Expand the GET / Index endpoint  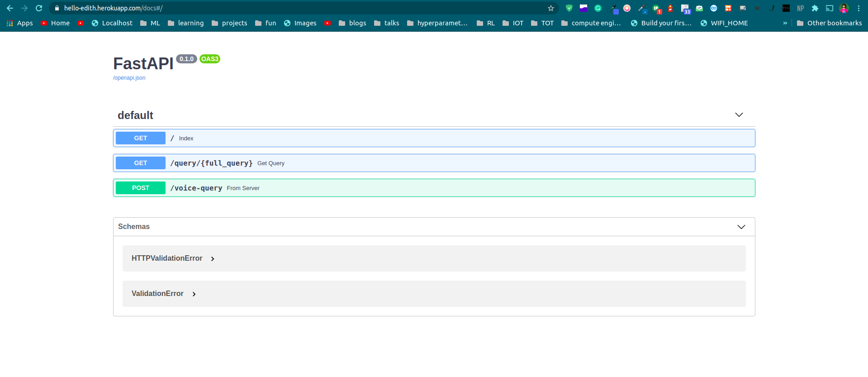[x=434, y=138]
